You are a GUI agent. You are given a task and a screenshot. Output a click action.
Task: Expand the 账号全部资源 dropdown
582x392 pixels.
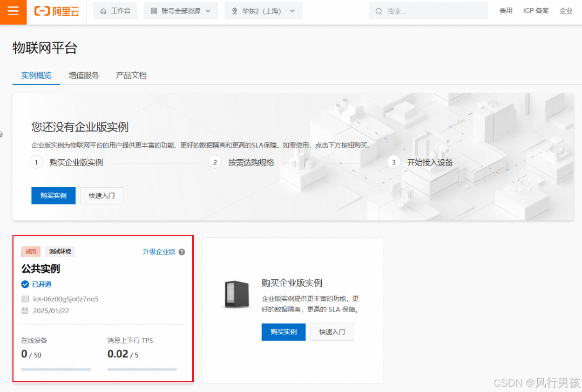181,11
